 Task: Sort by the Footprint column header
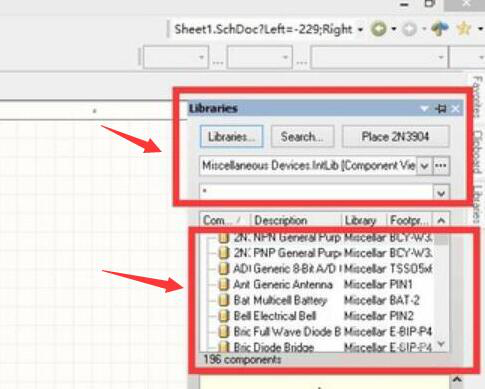409,221
